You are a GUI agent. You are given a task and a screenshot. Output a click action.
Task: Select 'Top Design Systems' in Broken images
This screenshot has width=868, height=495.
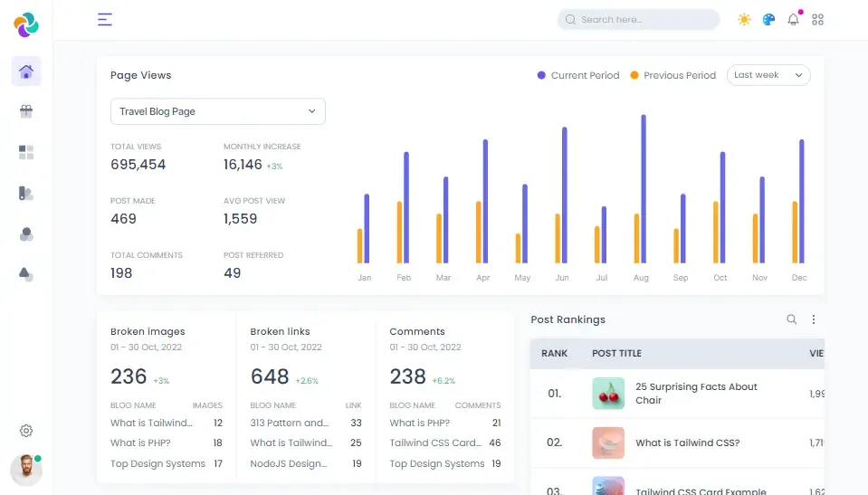click(x=157, y=463)
